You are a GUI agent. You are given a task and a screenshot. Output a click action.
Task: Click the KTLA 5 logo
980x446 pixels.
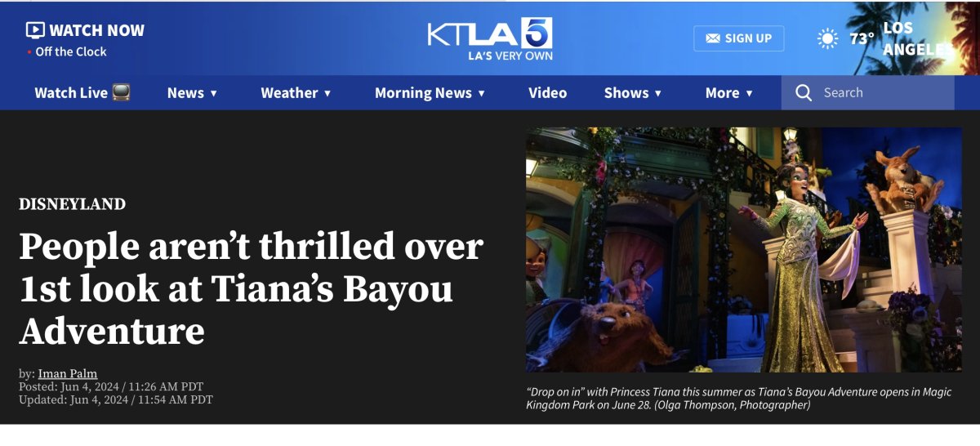(x=490, y=38)
